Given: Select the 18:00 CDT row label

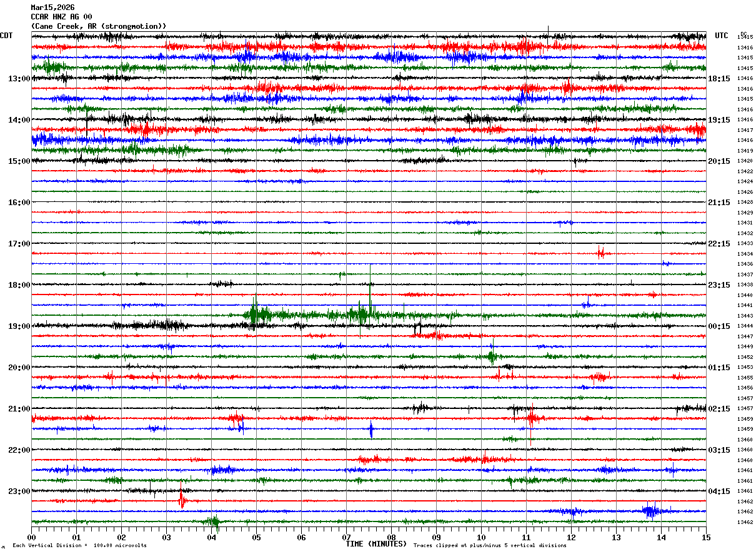Looking at the screenshot, I should click(19, 285).
